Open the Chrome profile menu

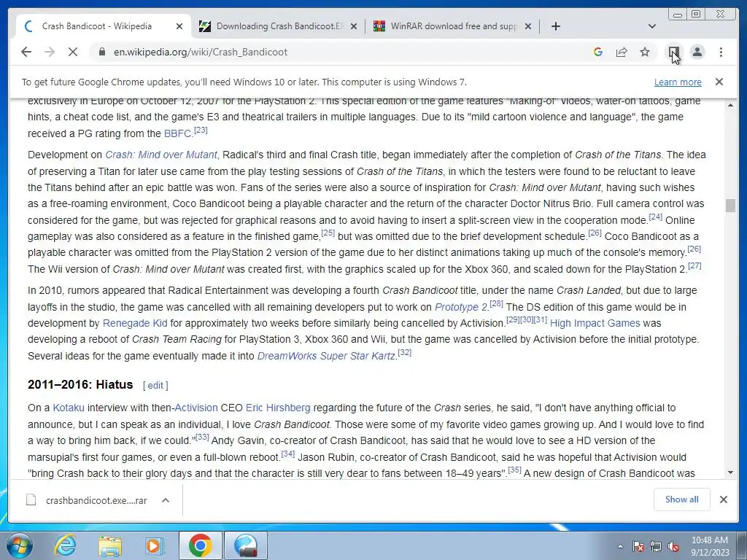tap(697, 52)
